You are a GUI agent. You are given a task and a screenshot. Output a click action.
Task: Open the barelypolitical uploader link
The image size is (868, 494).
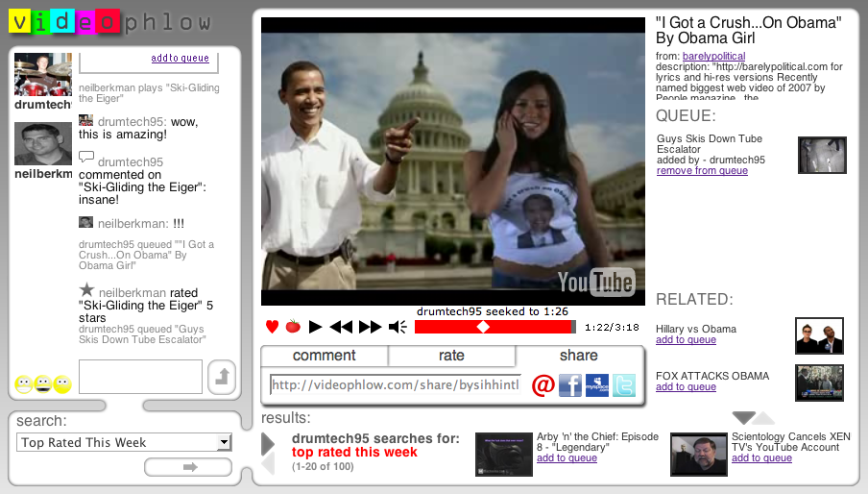713,56
